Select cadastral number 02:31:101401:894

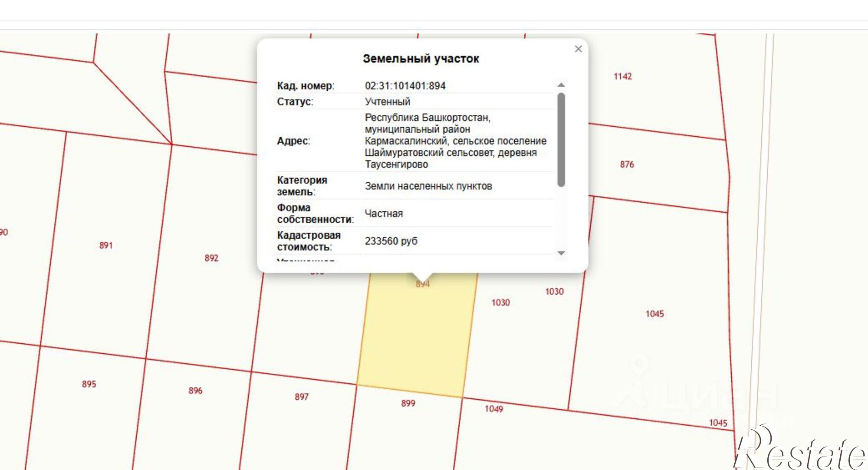[x=405, y=85]
